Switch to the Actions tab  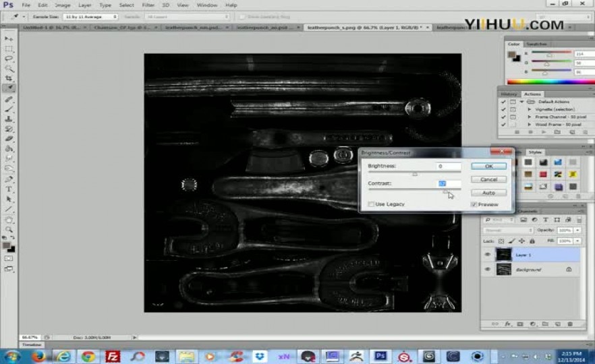(532, 94)
